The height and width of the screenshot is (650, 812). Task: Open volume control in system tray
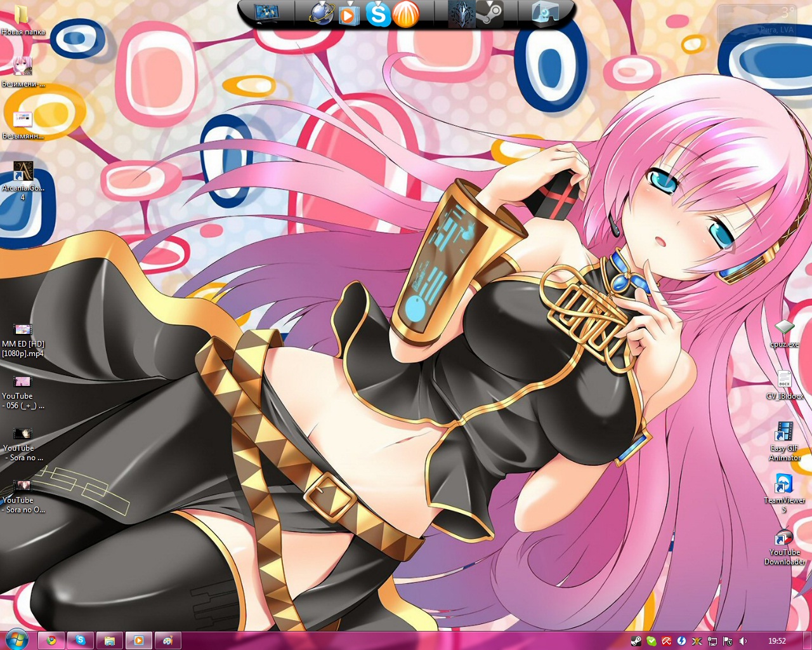click(743, 641)
